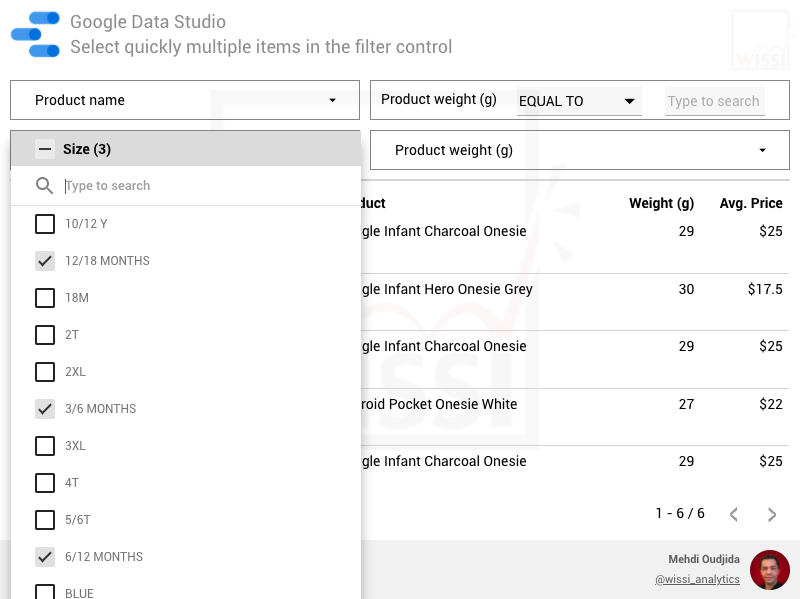The height and width of the screenshot is (599, 800).
Task: Go to the next table page arrow
Action: point(772,514)
